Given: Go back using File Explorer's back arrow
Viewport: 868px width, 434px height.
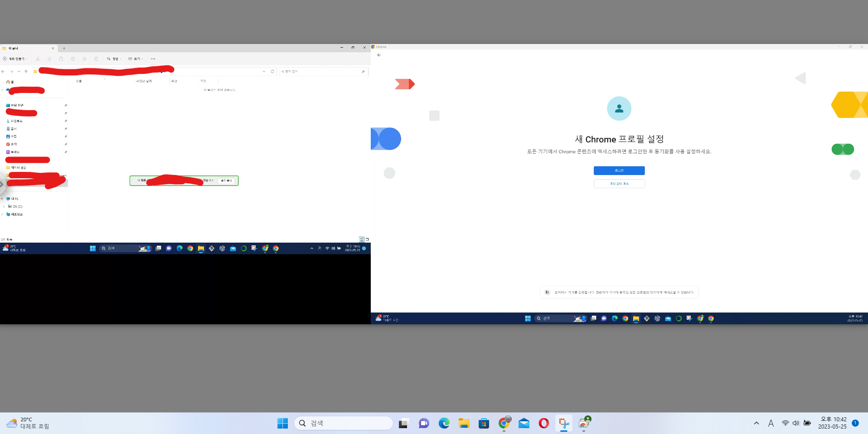Looking at the screenshot, I should (3, 71).
